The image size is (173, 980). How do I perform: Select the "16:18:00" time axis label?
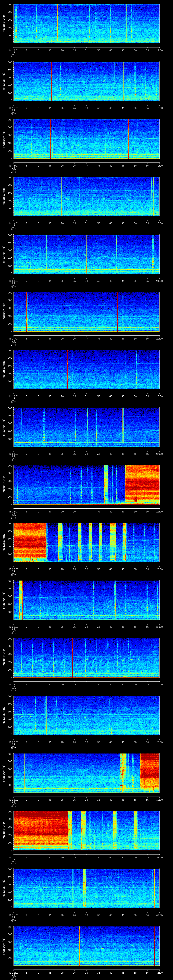(x=14, y=166)
